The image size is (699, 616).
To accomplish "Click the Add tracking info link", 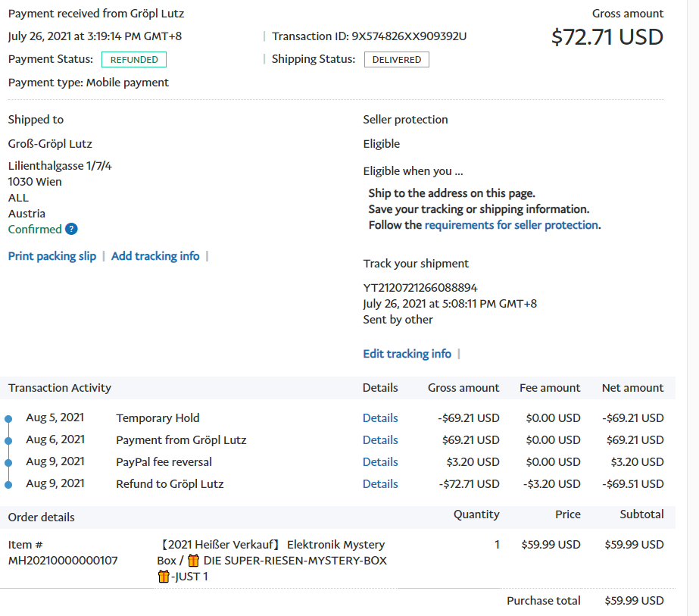I will pos(155,256).
